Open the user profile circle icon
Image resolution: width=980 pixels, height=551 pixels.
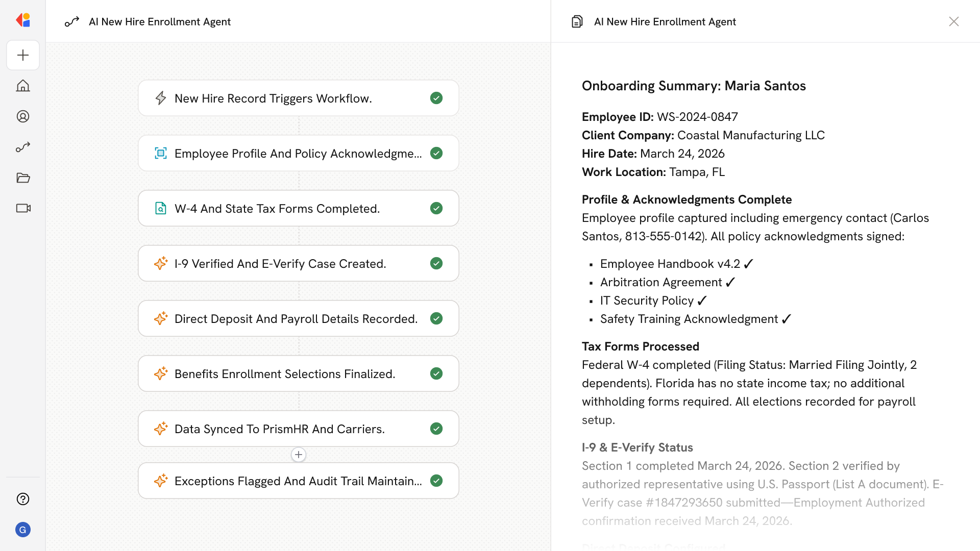(x=23, y=116)
